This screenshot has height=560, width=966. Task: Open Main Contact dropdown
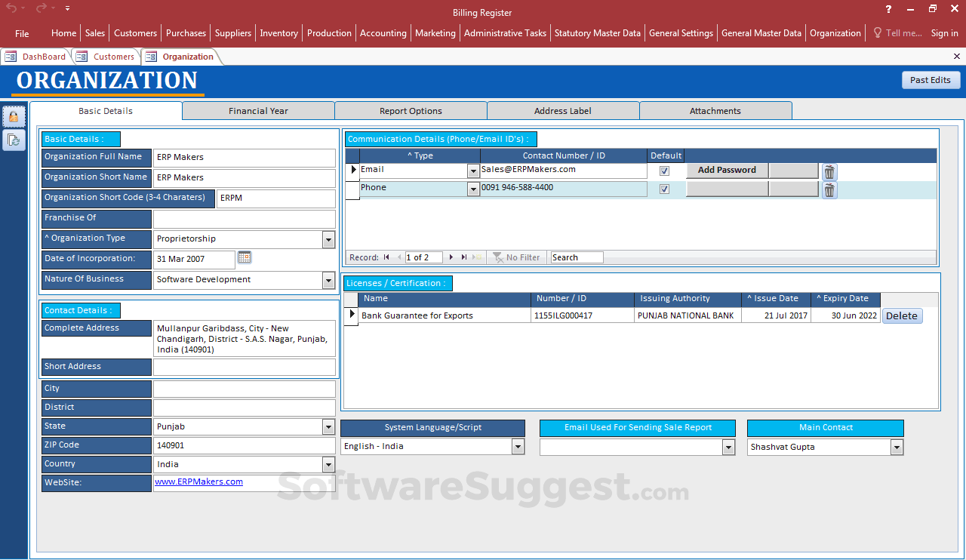897,448
